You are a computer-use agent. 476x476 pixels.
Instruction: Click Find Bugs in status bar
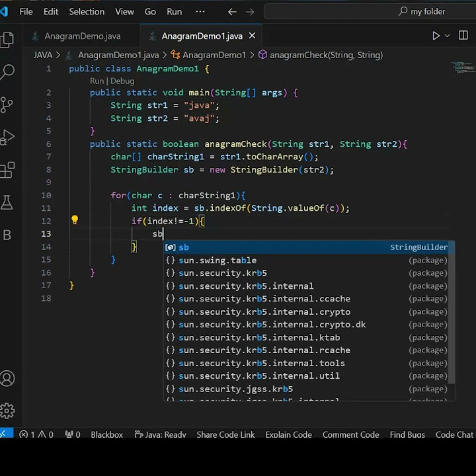[x=407, y=434]
